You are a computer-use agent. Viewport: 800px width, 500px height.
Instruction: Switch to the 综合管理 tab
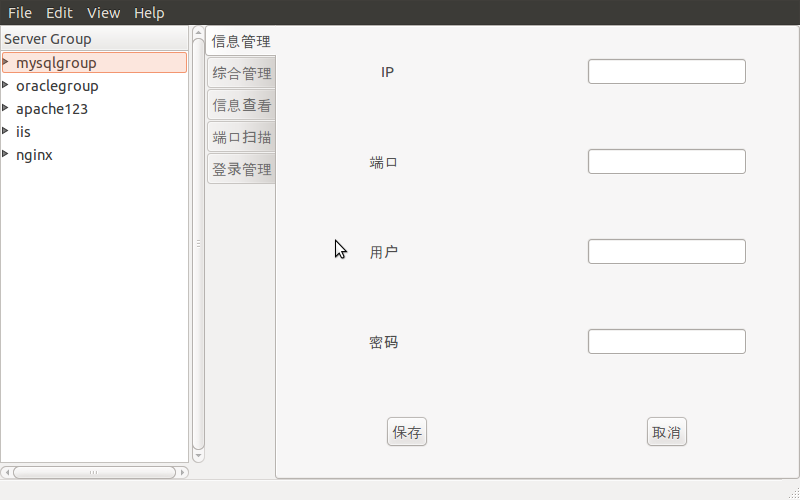241,73
